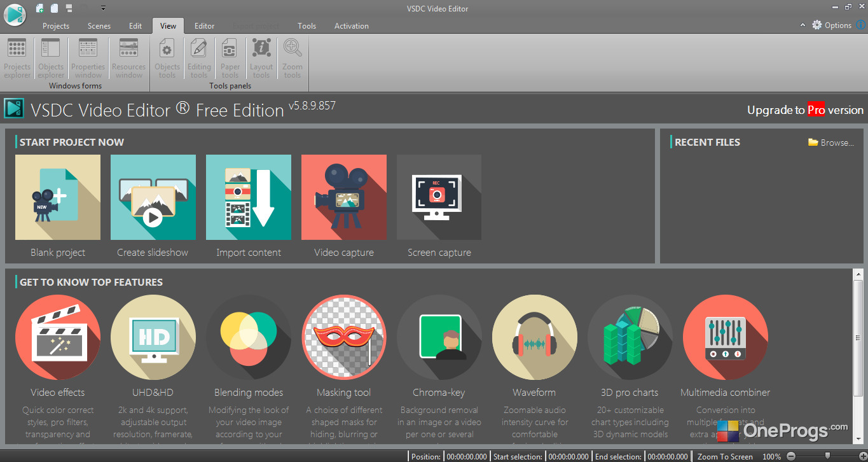
Task: Click the zoom out minus button
Action: [x=791, y=456]
